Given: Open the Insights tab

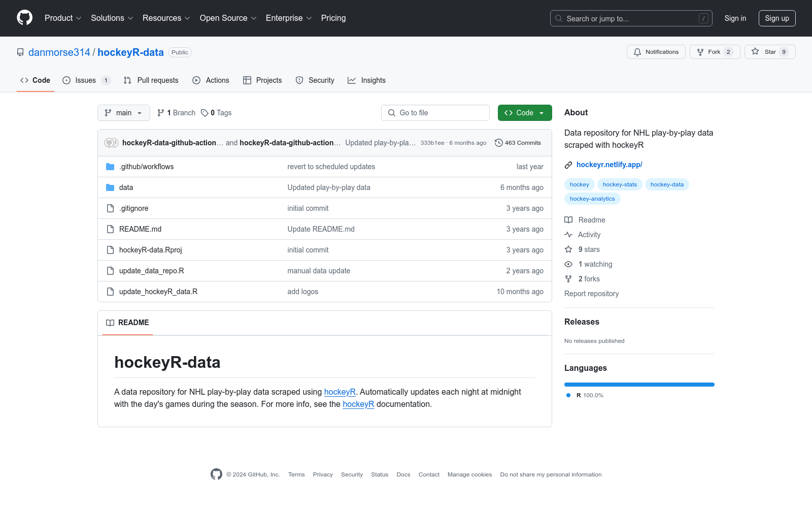Looking at the screenshot, I should [x=366, y=80].
